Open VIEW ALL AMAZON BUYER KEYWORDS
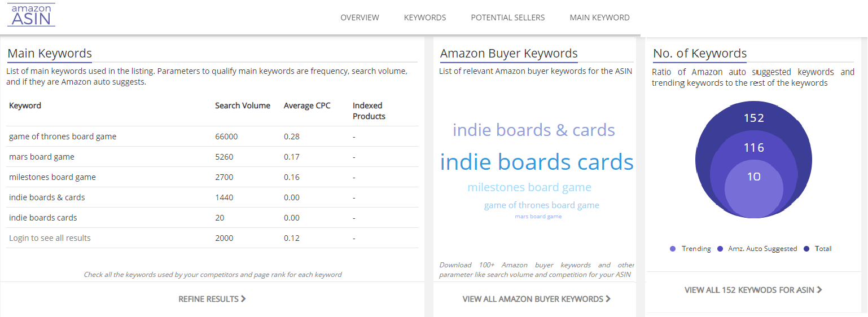Image resolution: width=868 pixels, height=317 pixels. tap(536, 299)
